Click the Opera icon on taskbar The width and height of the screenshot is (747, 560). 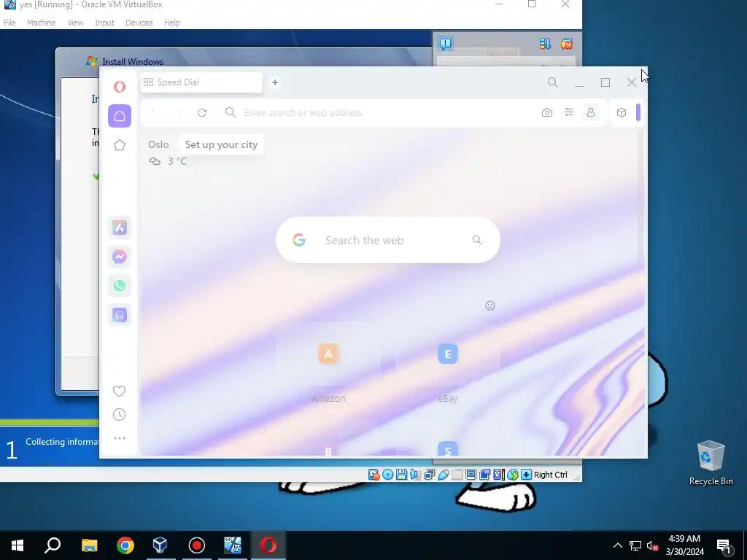click(268, 545)
